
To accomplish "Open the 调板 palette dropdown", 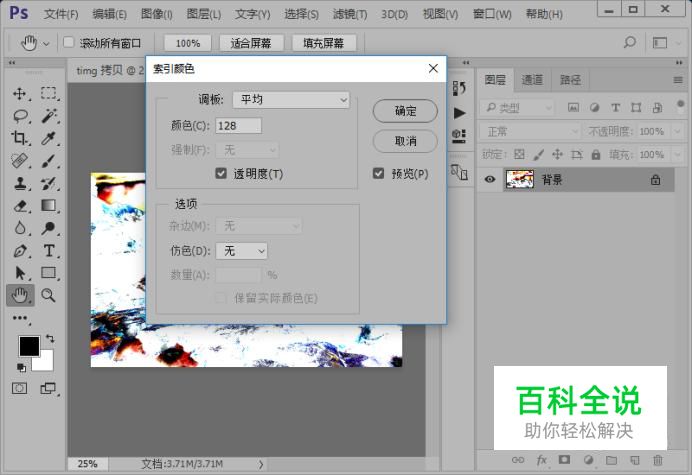I will click(x=291, y=100).
